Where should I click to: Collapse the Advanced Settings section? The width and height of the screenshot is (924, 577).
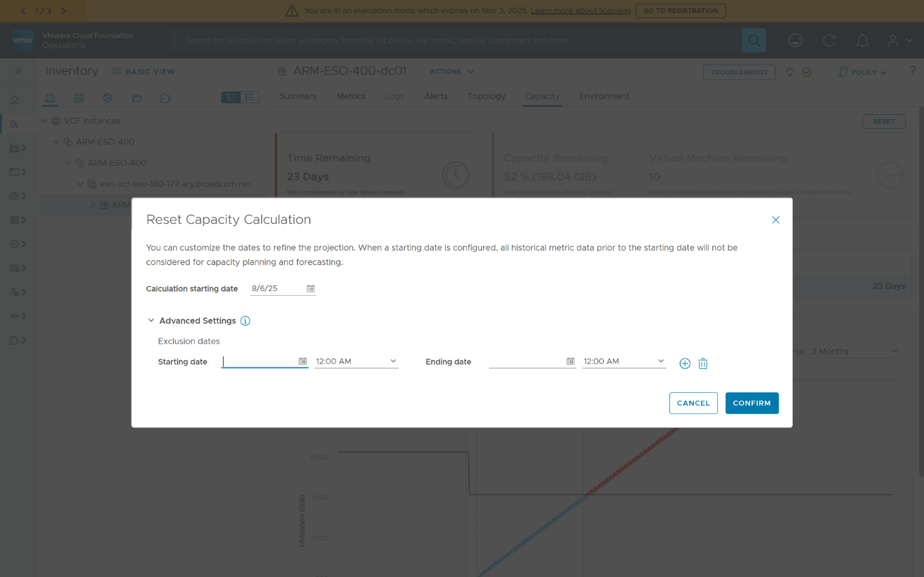151,320
